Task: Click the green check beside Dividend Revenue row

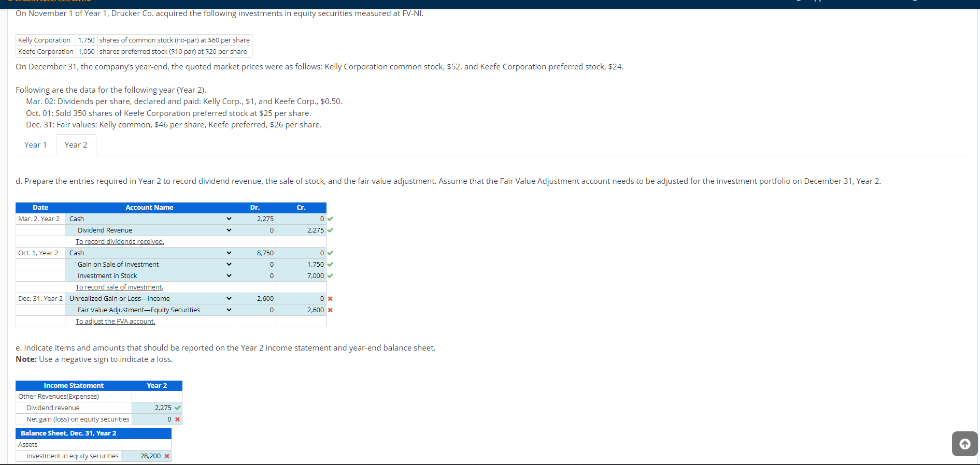Action: [x=330, y=230]
